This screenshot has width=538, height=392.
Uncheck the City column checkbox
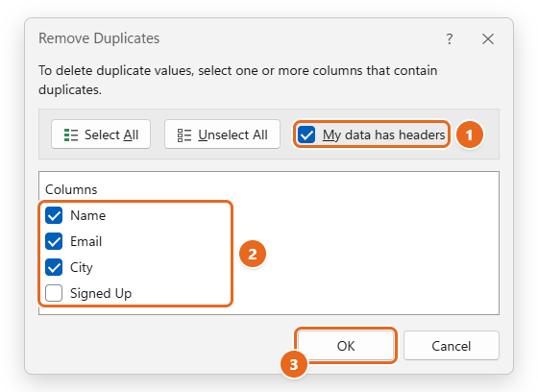pos(54,267)
